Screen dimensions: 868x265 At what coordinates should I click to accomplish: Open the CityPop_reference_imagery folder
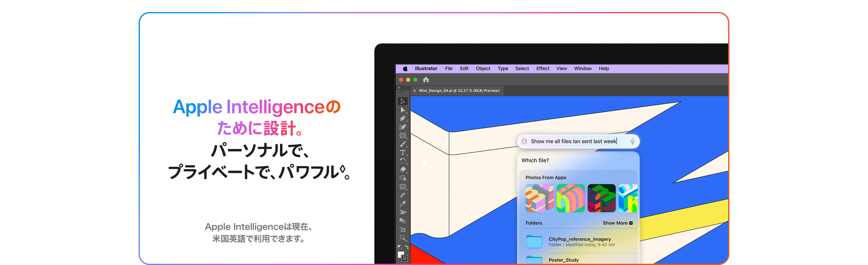[579, 242]
